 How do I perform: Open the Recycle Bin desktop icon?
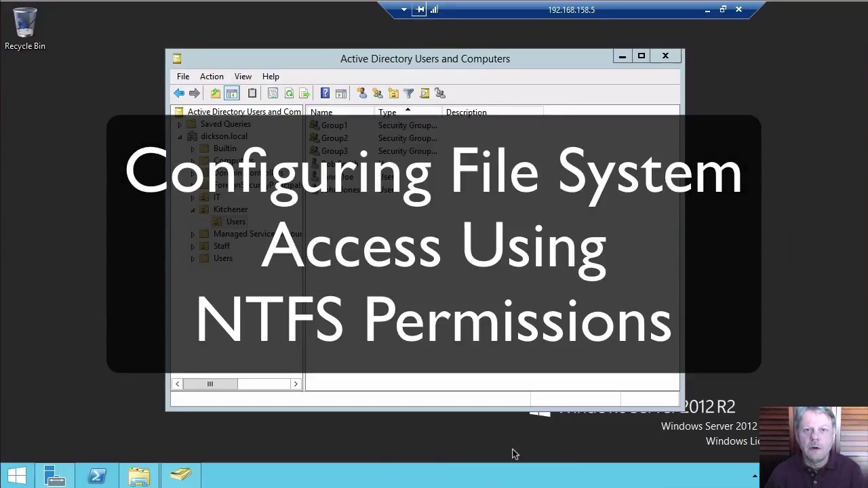point(25,30)
